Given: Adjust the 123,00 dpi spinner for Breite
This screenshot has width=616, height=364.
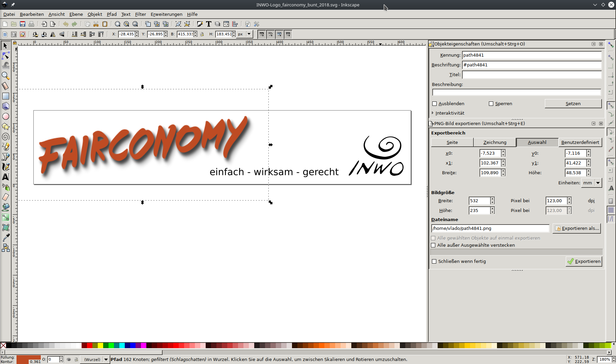Looking at the screenshot, I should 569,201.
